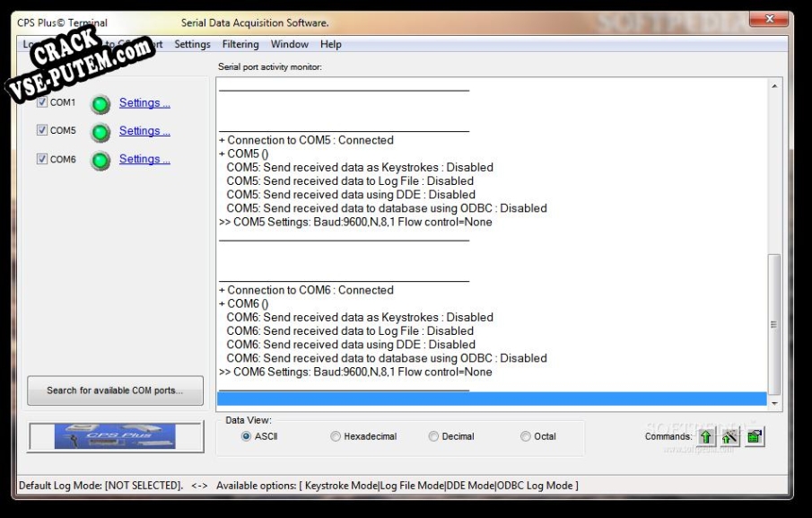
Task: Select the blue highlighted last monitor row
Action: coord(492,399)
